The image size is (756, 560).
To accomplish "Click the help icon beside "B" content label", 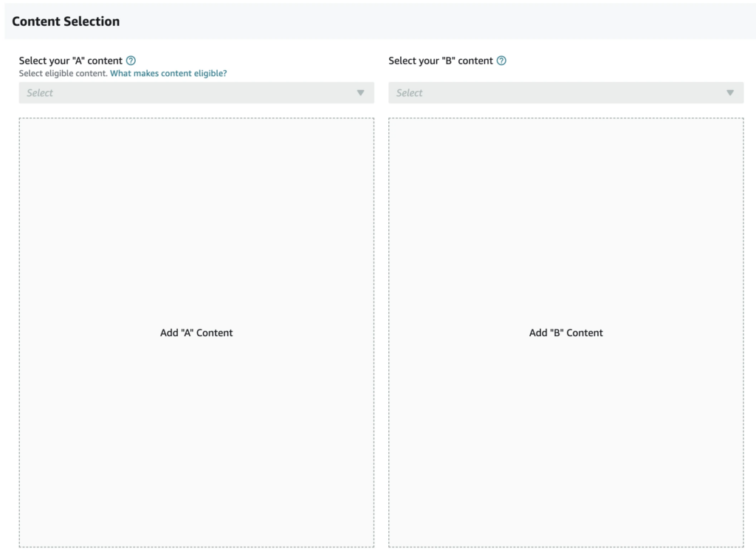I will pos(501,61).
